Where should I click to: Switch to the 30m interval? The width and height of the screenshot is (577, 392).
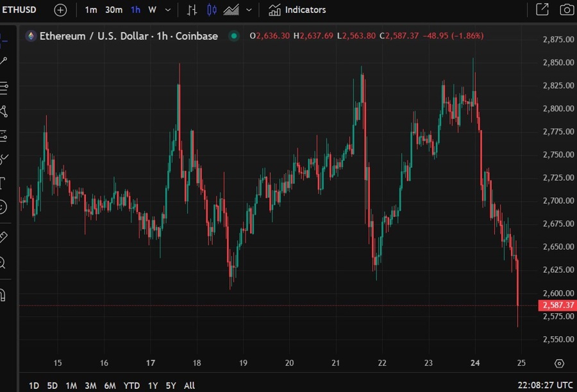tap(113, 10)
